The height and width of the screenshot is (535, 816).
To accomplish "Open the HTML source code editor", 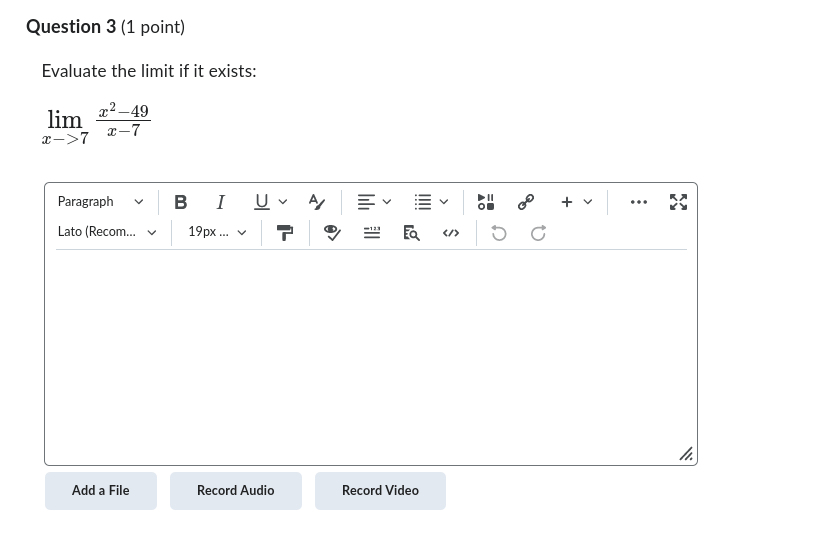I will [451, 233].
